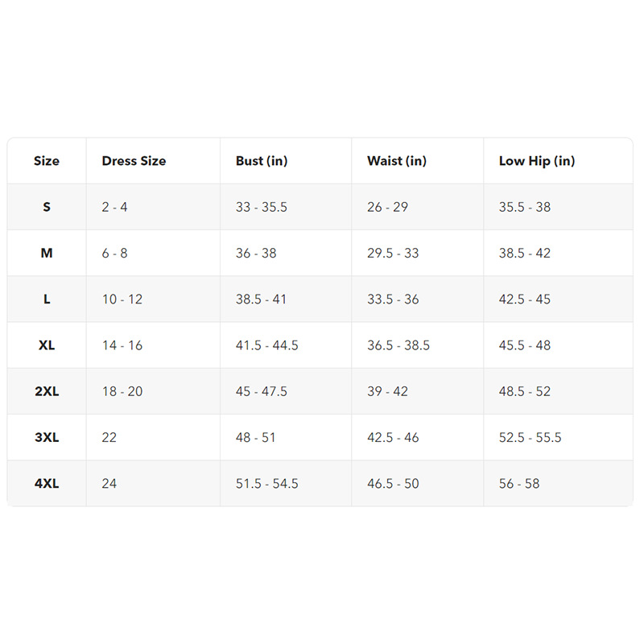Click the S size row label

point(47,207)
